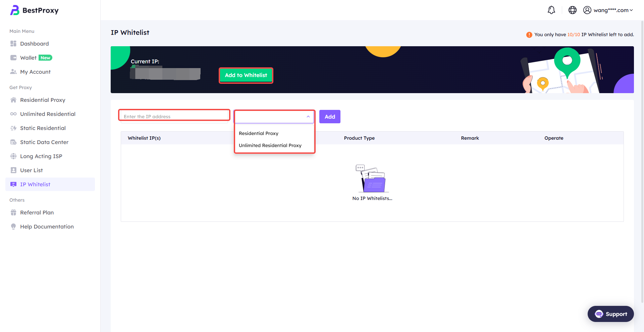Open the notifications bell
This screenshot has height=332, width=644.
tap(551, 10)
